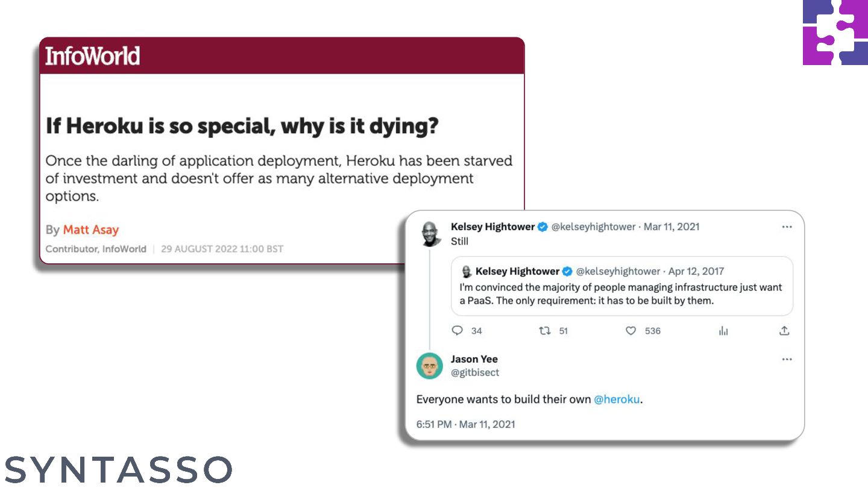The image size is (868, 488).
Task: Click the Mar 11, 2021 date on Kelsey's tweet
Action: click(671, 227)
